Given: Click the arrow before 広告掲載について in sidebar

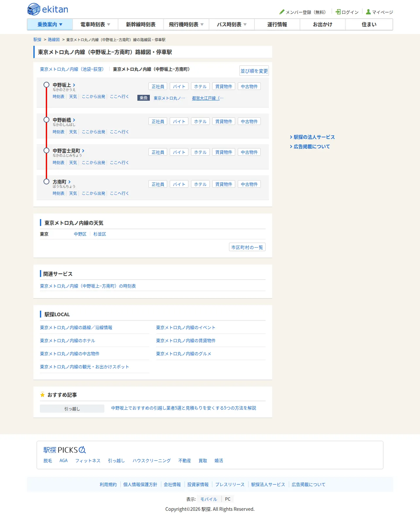Looking at the screenshot, I should click(x=291, y=146).
